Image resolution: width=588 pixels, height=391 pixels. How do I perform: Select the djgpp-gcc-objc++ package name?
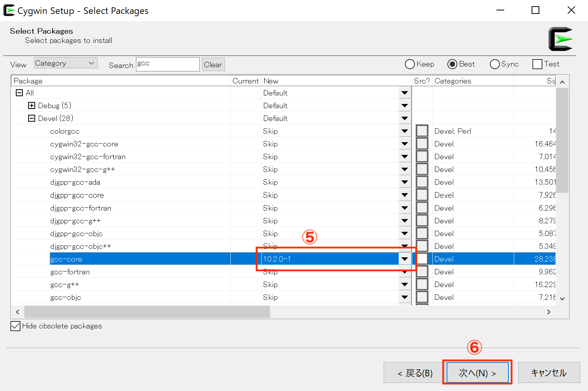[x=81, y=246]
